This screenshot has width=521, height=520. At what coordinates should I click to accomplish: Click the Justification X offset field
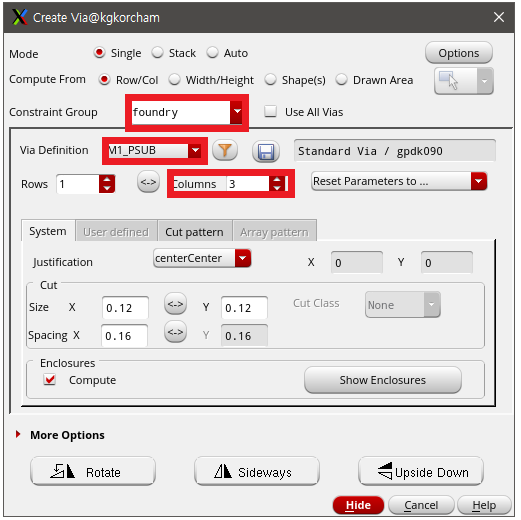click(x=357, y=263)
